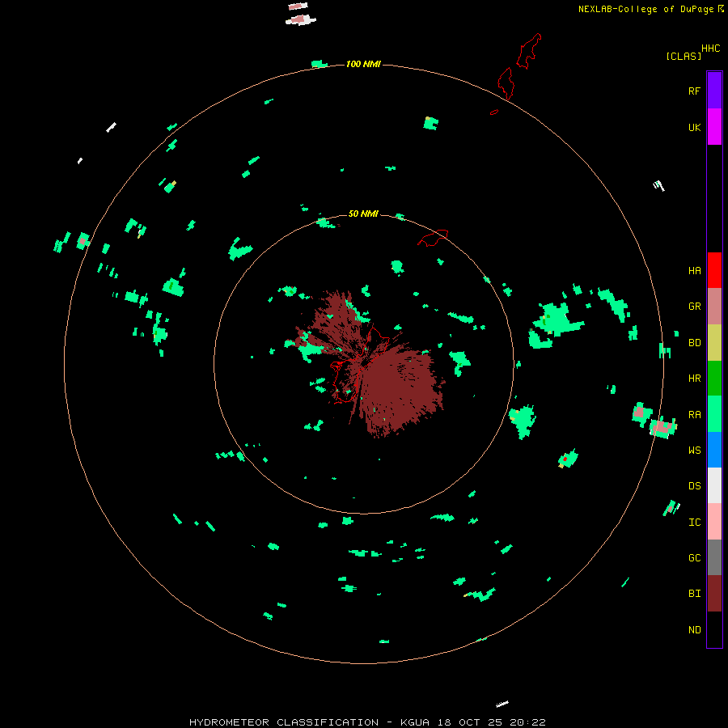Click the BI label text in legend
Viewport: 728px width, 728px height.
(694, 594)
